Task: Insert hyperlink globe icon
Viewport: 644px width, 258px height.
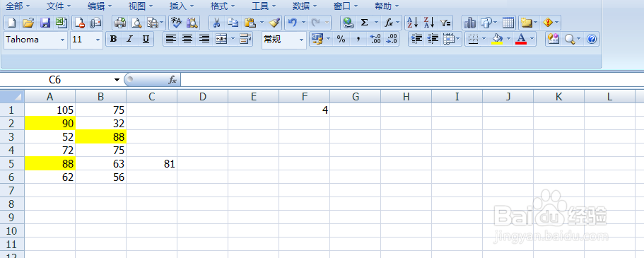Action: pyautogui.click(x=349, y=23)
